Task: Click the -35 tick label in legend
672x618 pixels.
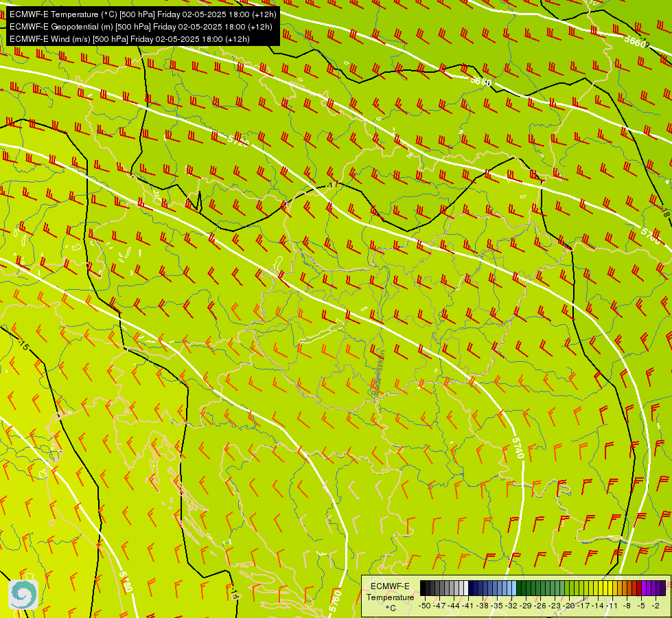Action: coord(497,606)
